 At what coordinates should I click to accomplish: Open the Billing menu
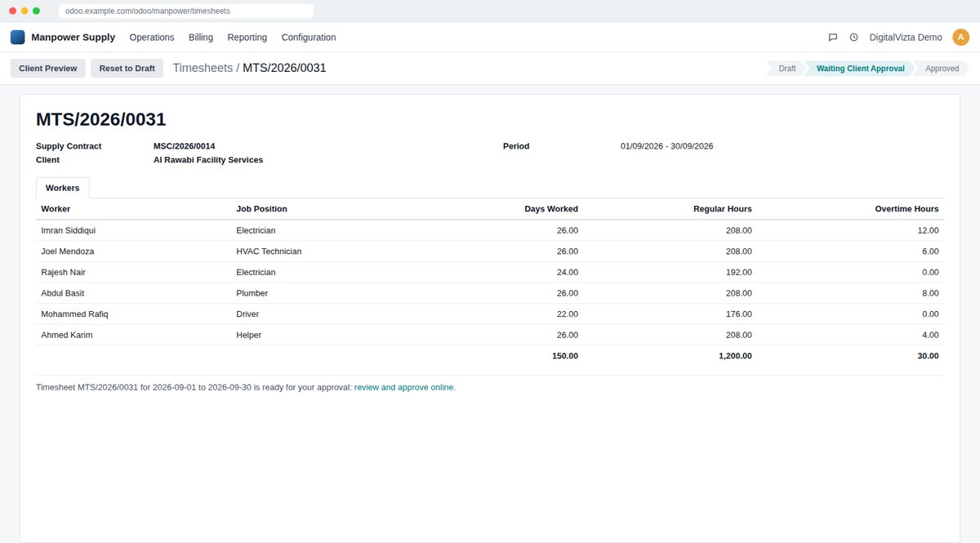[x=201, y=38]
